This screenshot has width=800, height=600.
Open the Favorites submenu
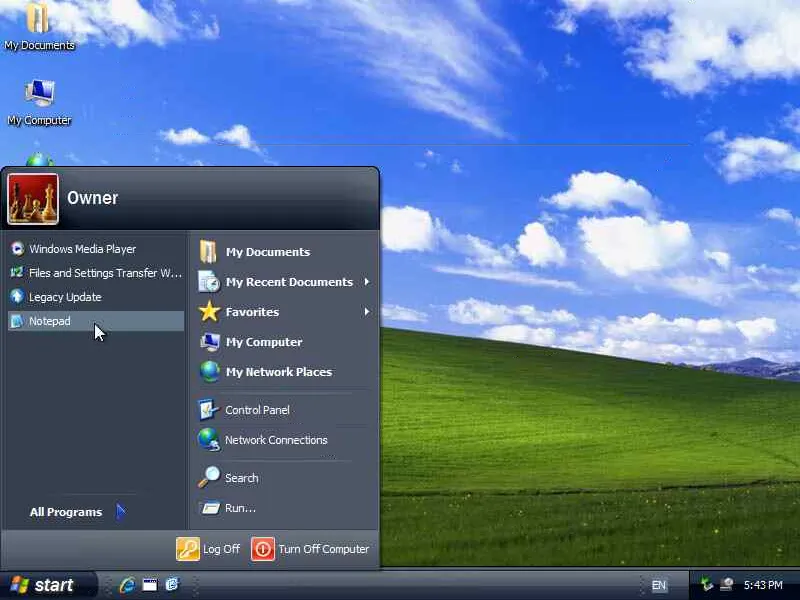click(x=284, y=312)
